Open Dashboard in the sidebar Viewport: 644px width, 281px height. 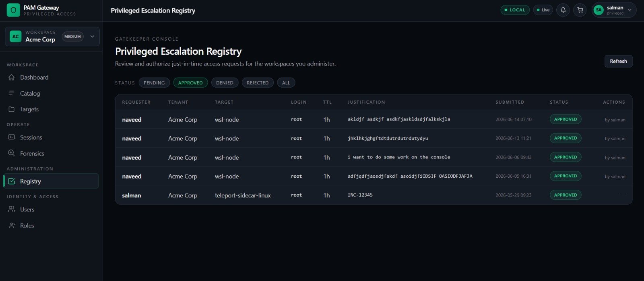pyautogui.click(x=51, y=77)
